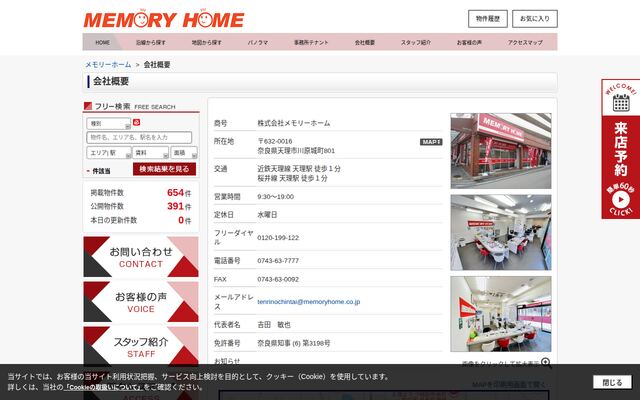Open 事務所テナント menu item
640x400 pixels.
coord(311,42)
